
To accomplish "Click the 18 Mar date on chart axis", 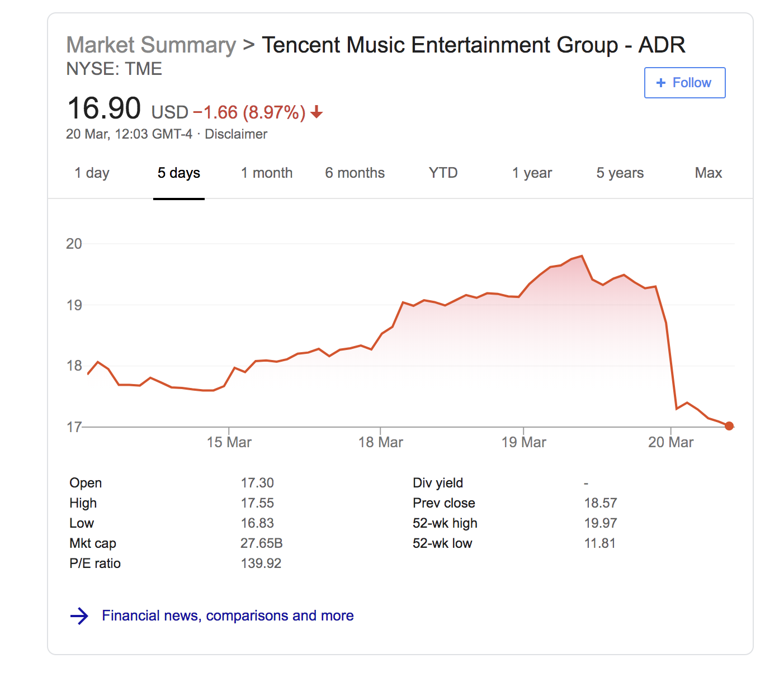I will tap(380, 442).
